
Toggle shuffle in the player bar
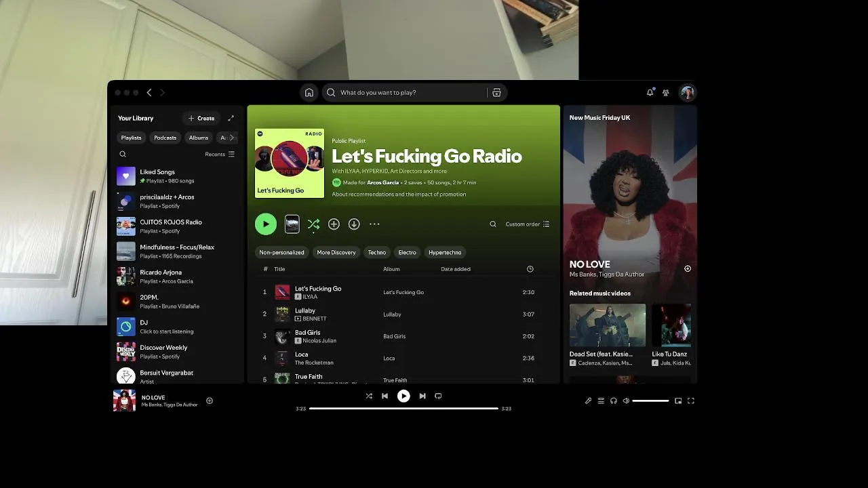coord(369,396)
